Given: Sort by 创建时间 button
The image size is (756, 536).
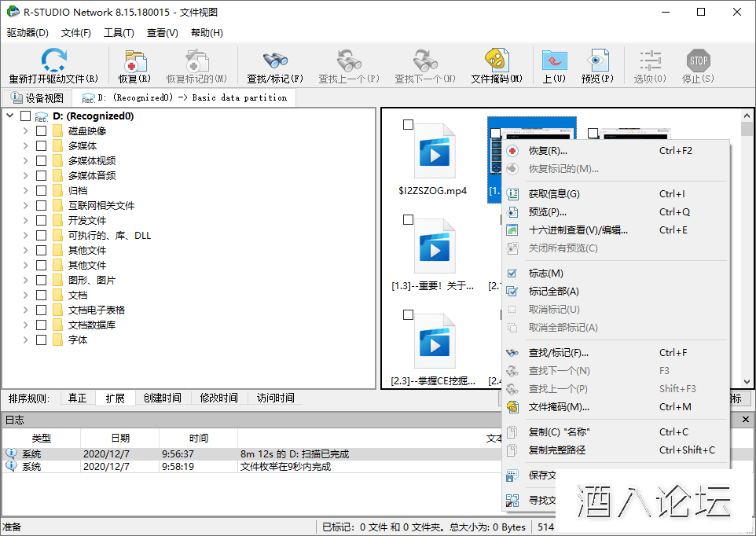Looking at the screenshot, I should (x=163, y=398).
